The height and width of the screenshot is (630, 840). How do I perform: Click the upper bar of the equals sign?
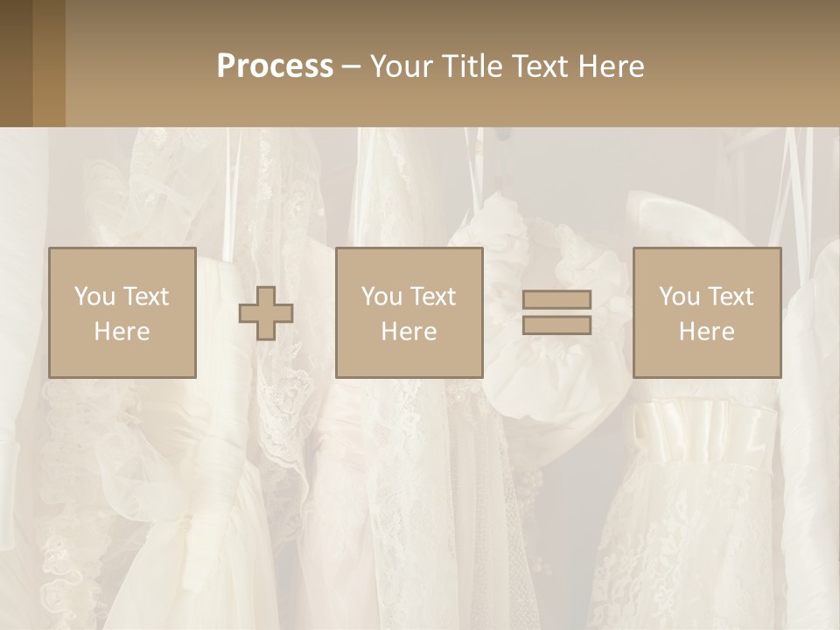556,300
